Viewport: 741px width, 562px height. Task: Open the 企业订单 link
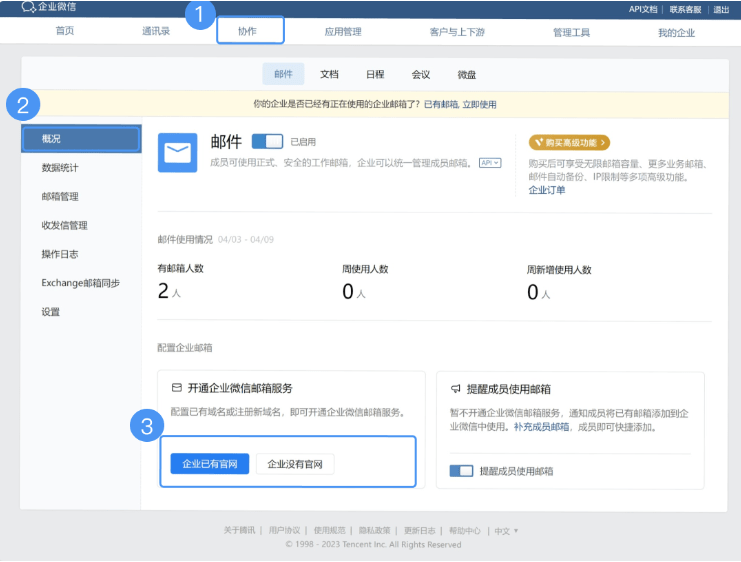point(547,190)
